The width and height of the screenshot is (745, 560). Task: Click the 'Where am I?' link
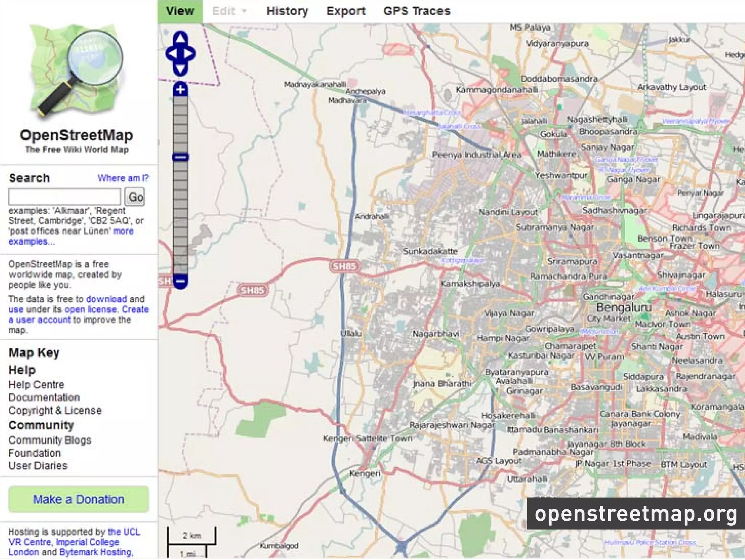point(123,178)
